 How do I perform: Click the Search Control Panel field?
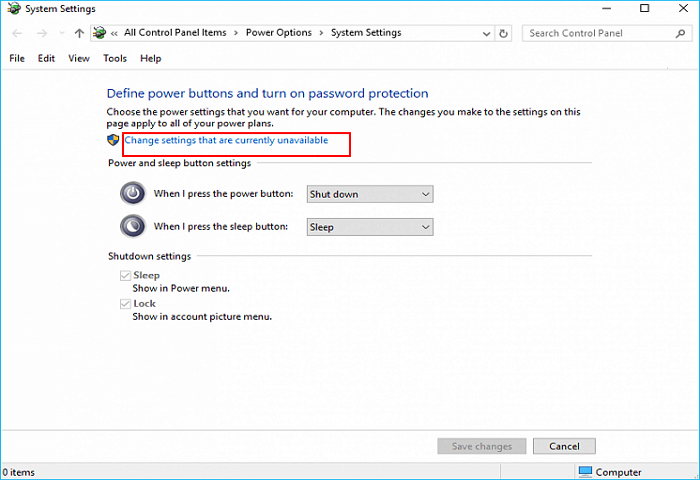[597, 33]
